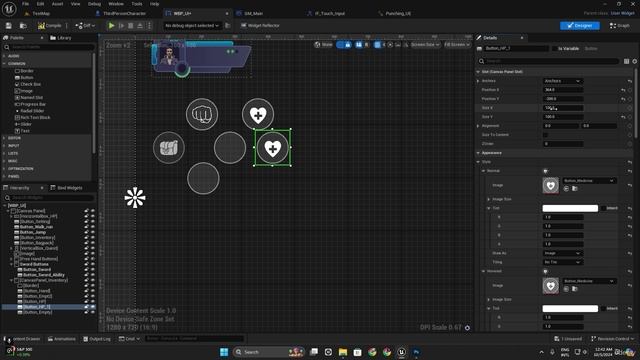Switch to Graph mode
Viewport: 640px width, 360px height.
pyautogui.click(x=620, y=26)
